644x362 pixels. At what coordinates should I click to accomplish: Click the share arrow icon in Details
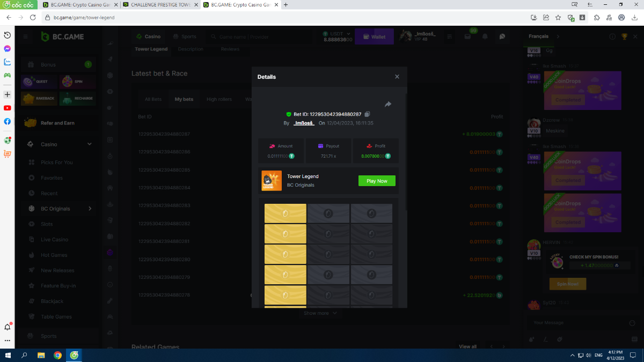[388, 104]
